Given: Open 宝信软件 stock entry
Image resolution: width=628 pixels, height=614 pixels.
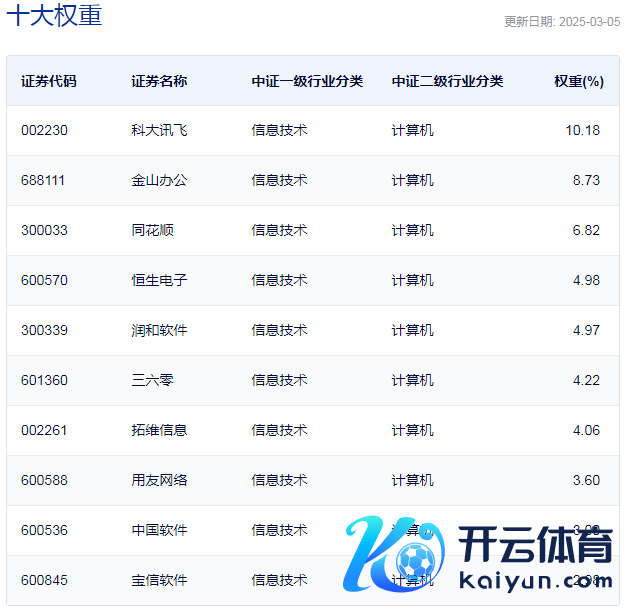Looking at the screenshot, I should pyautogui.click(x=159, y=580).
